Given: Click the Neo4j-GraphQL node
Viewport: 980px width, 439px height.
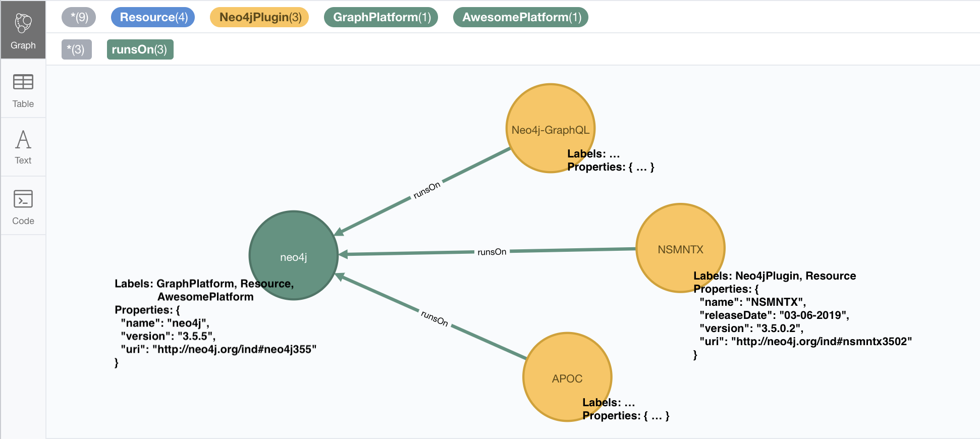Looking at the screenshot, I should 551,128.
